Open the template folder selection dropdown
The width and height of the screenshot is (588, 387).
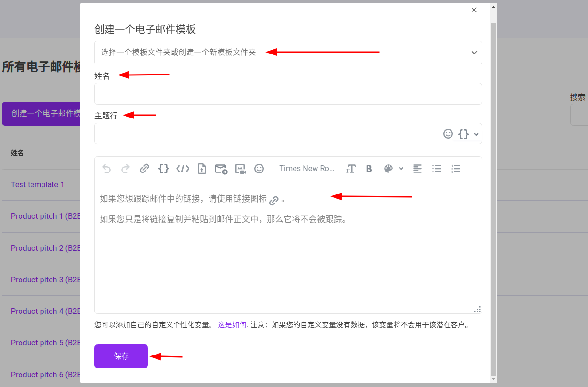pyautogui.click(x=288, y=53)
